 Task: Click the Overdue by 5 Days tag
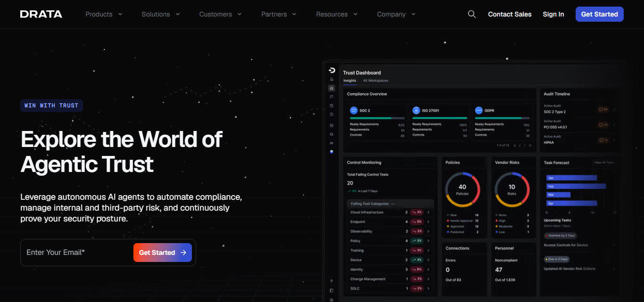coord(560,236)
